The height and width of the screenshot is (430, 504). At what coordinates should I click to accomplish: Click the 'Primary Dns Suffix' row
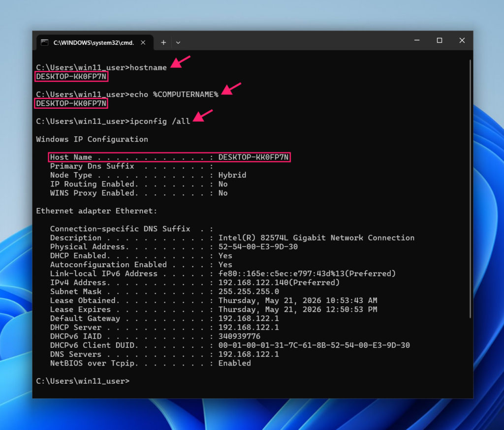click(x=131, y=166)
